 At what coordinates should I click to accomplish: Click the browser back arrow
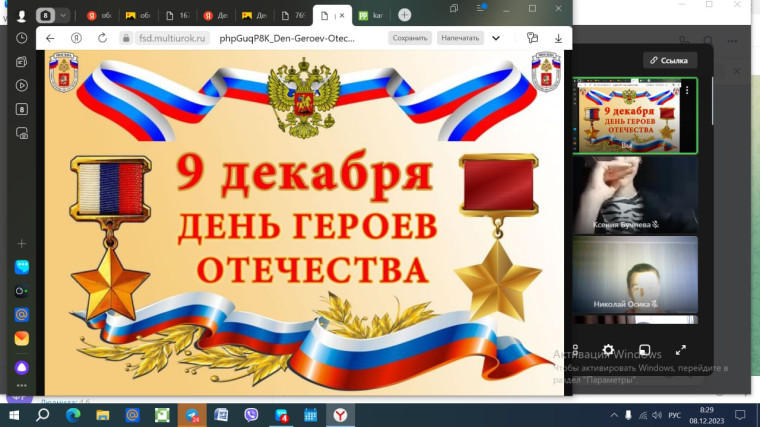[51, 38]
